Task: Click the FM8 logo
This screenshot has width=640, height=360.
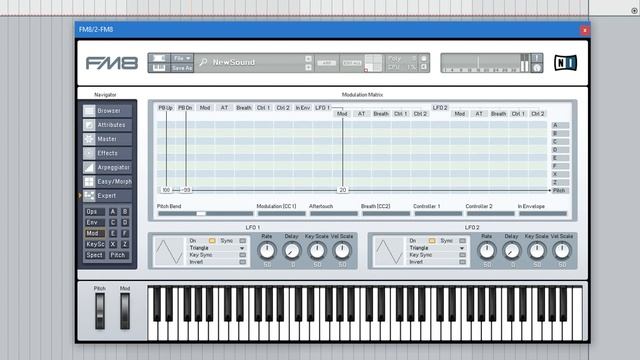Action: 111,63
